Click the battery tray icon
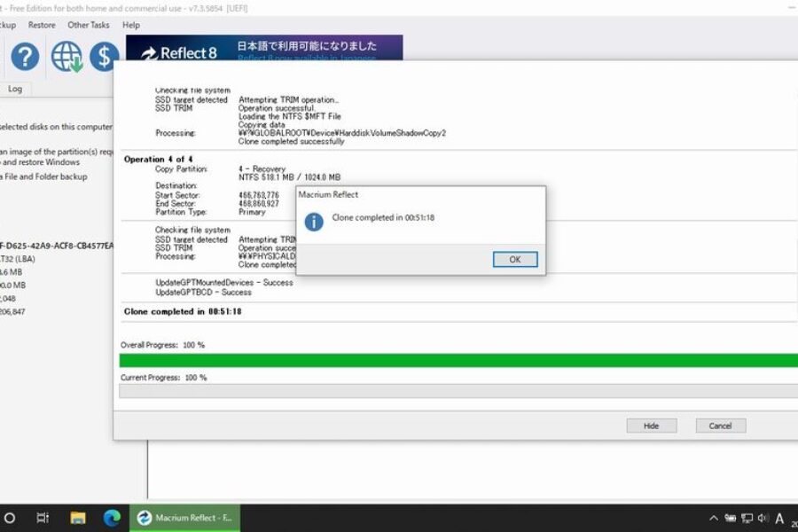This screenshot has width=798, height=532. [731, 518]
